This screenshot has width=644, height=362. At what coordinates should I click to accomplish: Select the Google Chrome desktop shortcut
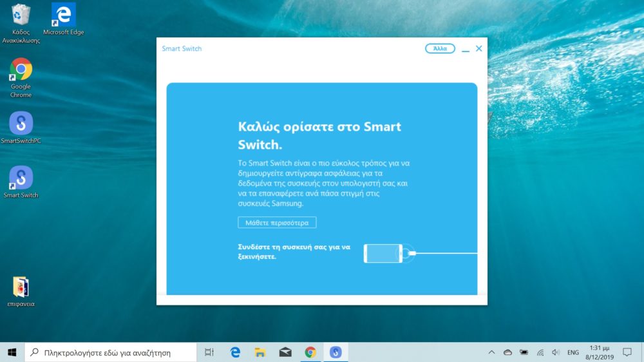point(21,70)
